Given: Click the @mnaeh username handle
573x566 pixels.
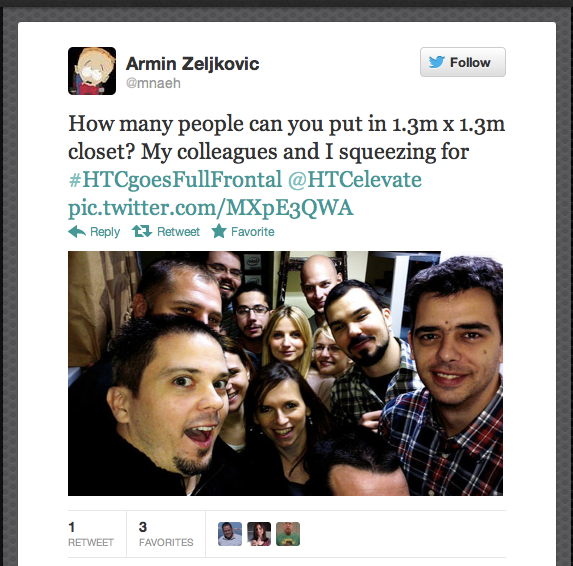Looking at the screenshot, I should pos(153,83).
